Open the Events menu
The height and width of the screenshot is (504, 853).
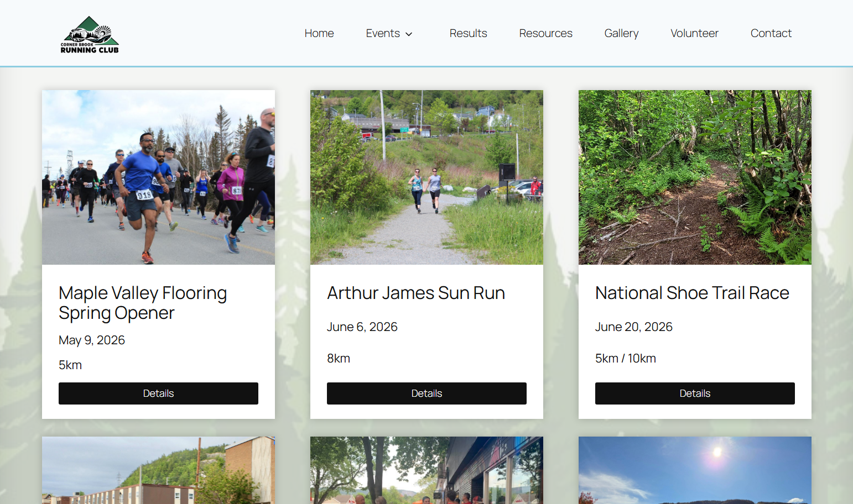pyautogui.click(x=383, y=33)
